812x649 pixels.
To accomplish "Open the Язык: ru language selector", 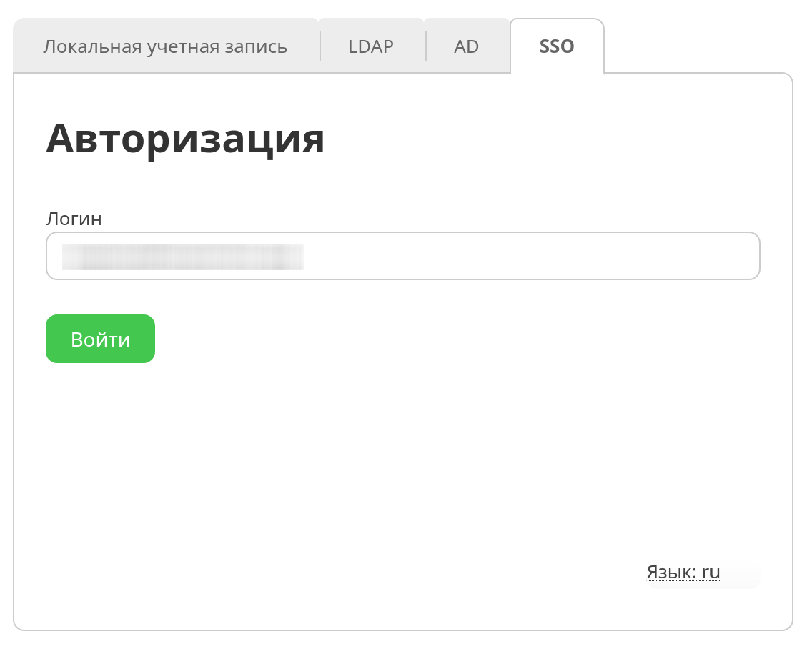I will pos(683,573).
